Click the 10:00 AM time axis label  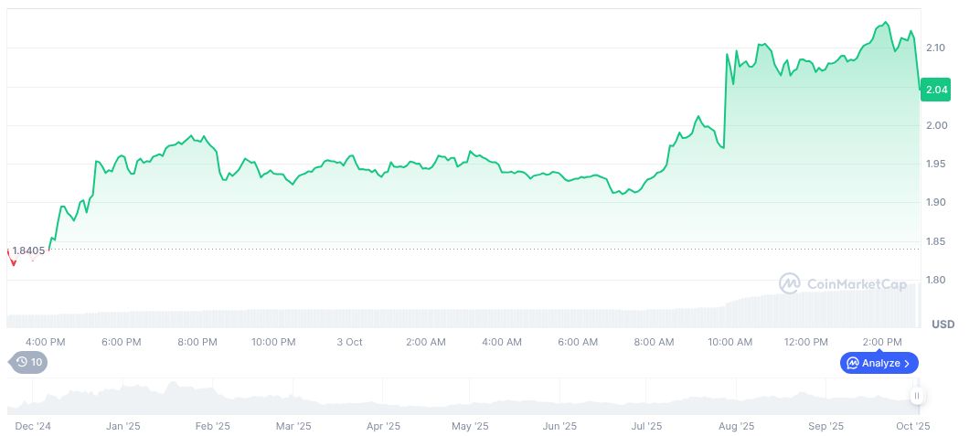coord(730,342)
